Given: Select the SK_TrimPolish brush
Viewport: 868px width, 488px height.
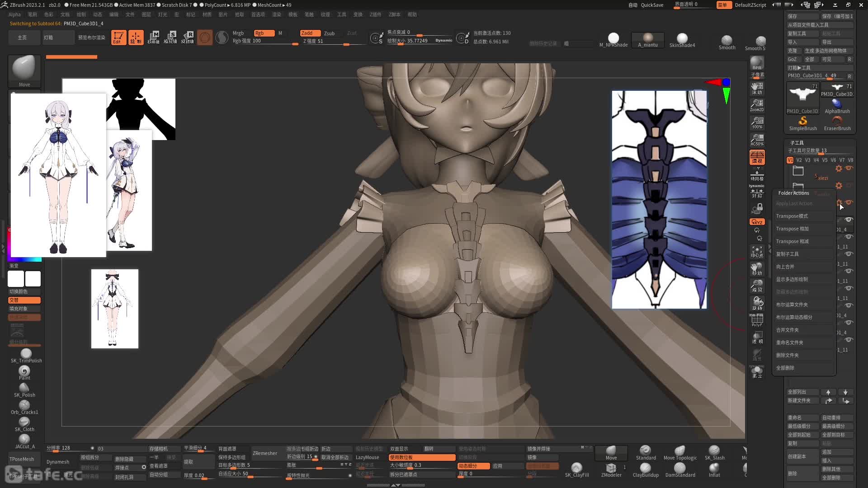Looking at the screenshot, I should [26, 356].
